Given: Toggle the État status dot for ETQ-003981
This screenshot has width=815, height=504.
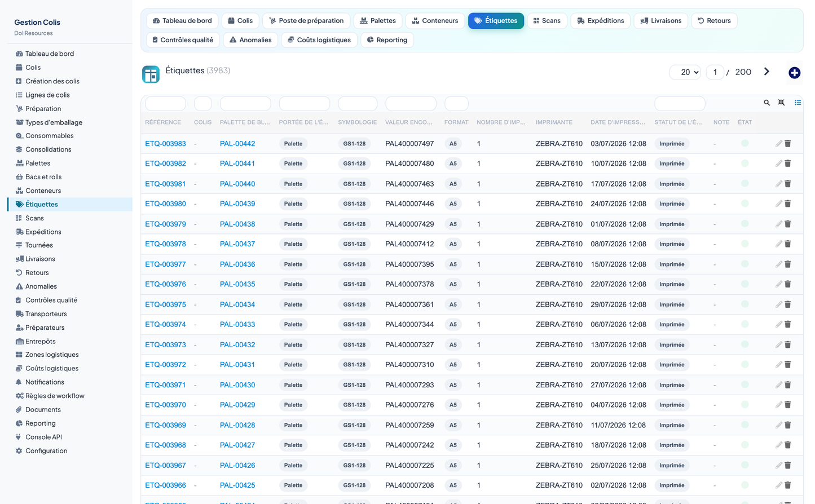Looking at the screenshot, I should tap(745, 183).
